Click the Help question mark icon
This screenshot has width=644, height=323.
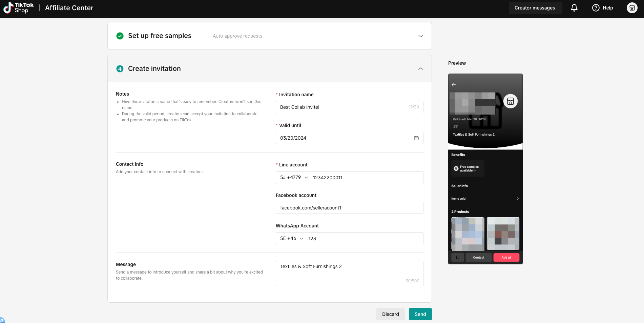pyautogui.click(x=596, y=8)
